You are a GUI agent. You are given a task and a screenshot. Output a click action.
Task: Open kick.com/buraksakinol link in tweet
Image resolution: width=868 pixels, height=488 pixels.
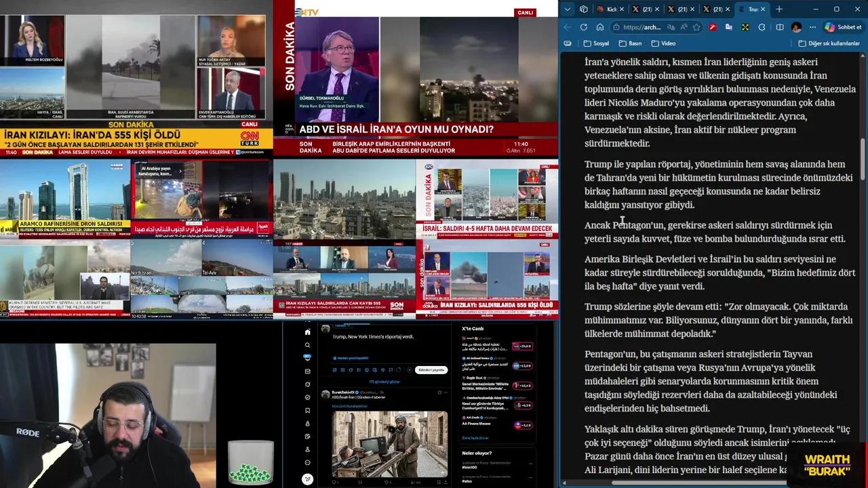(349, 406)
